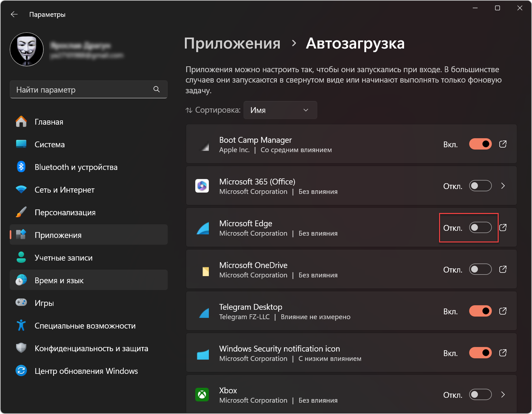Click the Home (Главная) house icon
The width and height of the screenshot is (532, 414).
click(x=21, y=122)
